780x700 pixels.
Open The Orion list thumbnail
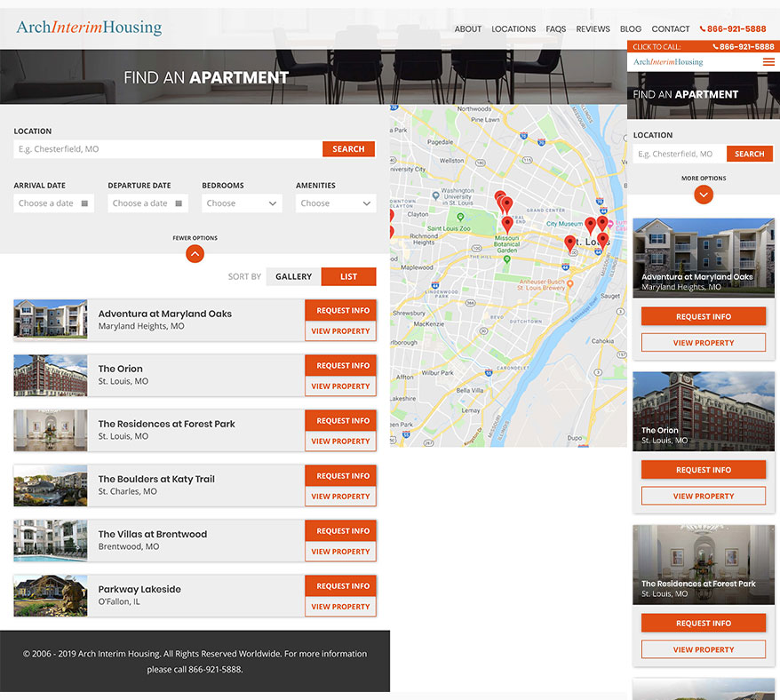51,376
